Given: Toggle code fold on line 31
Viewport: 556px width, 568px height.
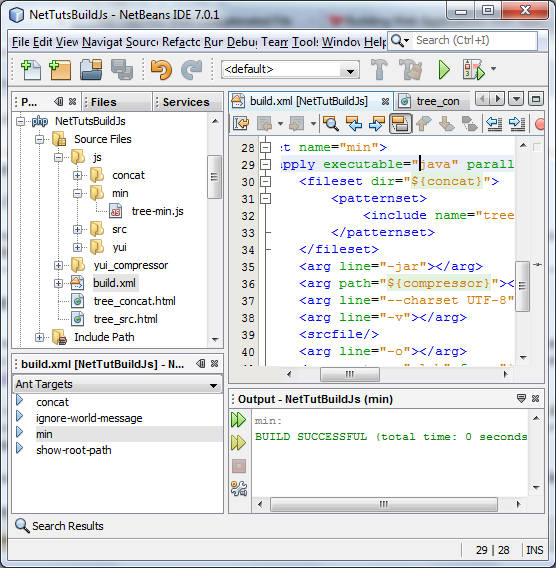Looking at the screenshot, I should point(266,199).
